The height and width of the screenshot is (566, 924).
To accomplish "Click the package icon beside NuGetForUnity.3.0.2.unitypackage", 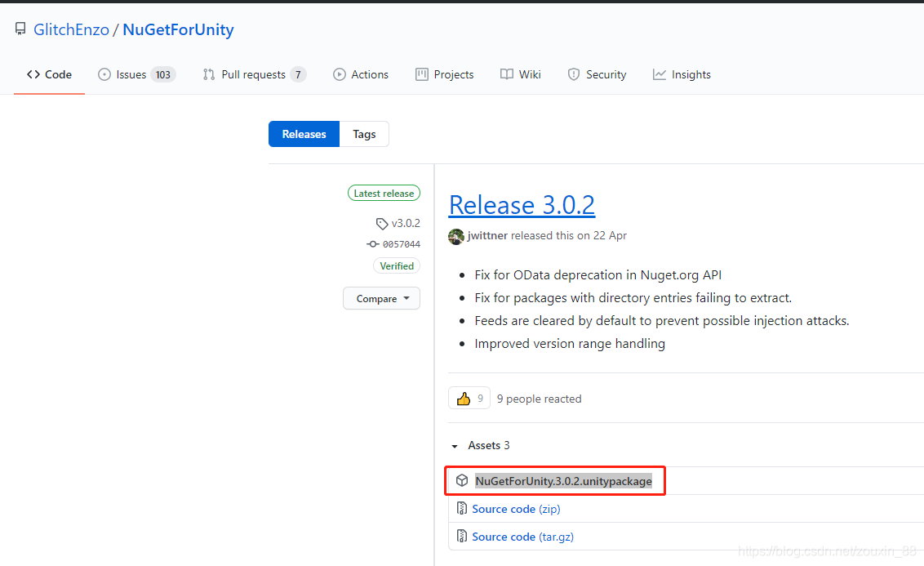I will coord(462,480).
